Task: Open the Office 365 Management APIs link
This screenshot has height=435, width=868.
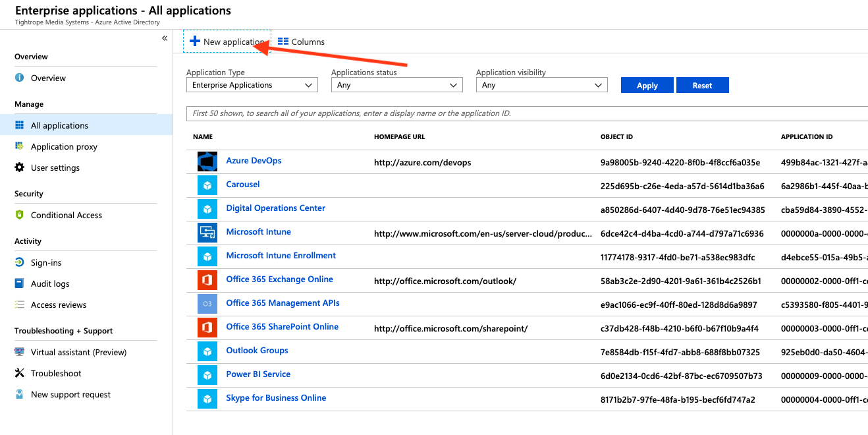Action: (283, 303)
